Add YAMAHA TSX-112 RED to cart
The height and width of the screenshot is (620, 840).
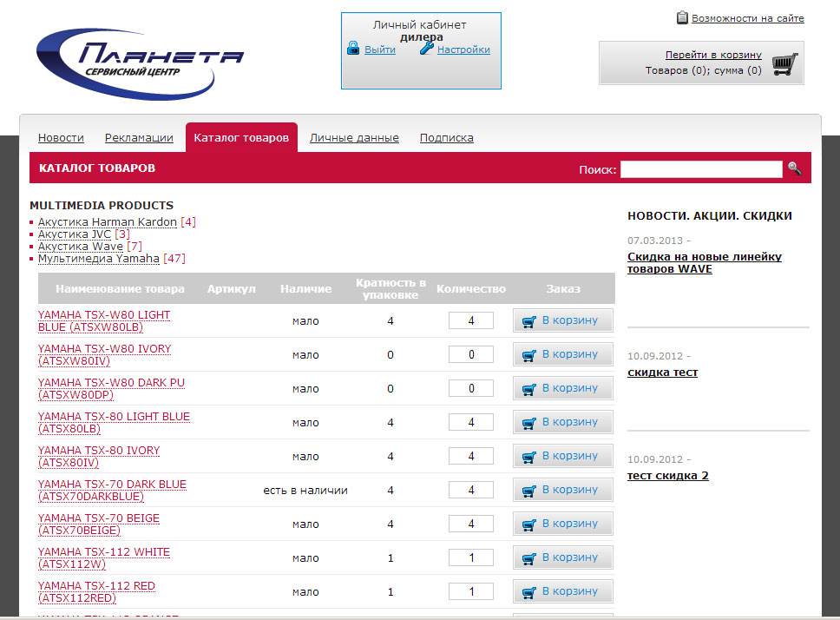[x=562, y=591]
